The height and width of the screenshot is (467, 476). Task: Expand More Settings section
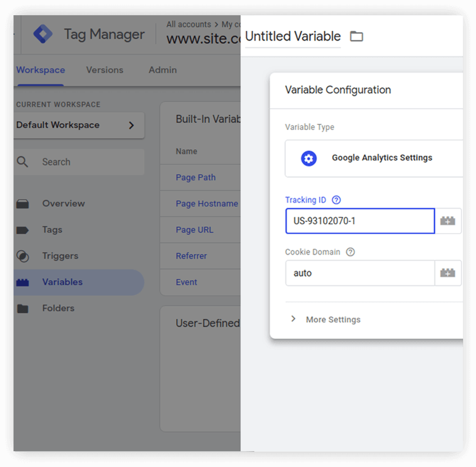pos(326,319)
